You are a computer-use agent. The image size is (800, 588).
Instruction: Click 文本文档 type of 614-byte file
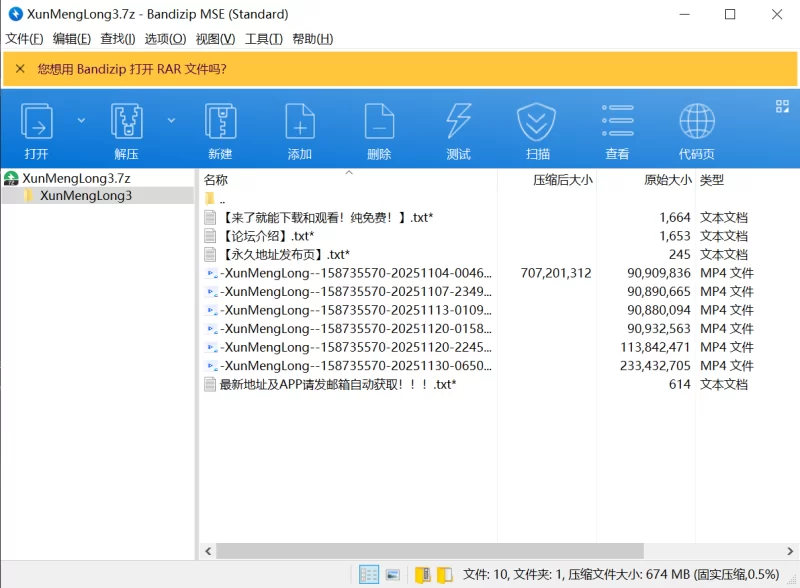[x=723, y=384]
